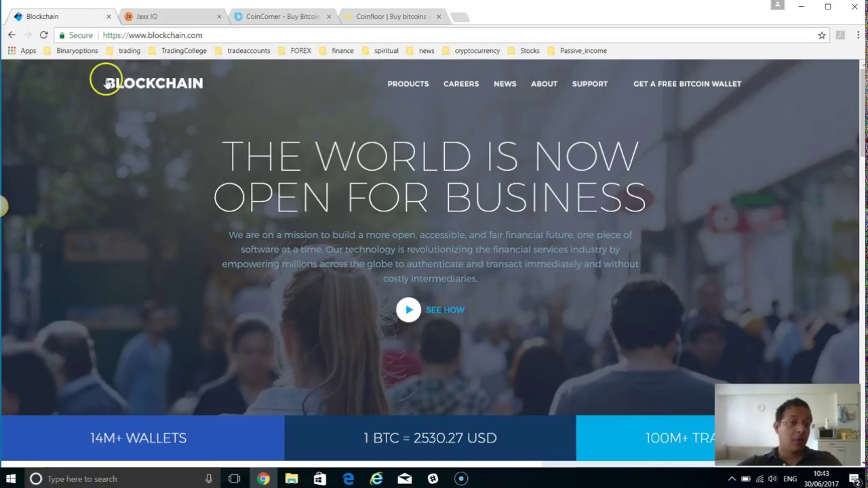868x488 pixels.
Task: Open the Binaryoptions bookmark folder
Action: (x=71, y=51)
